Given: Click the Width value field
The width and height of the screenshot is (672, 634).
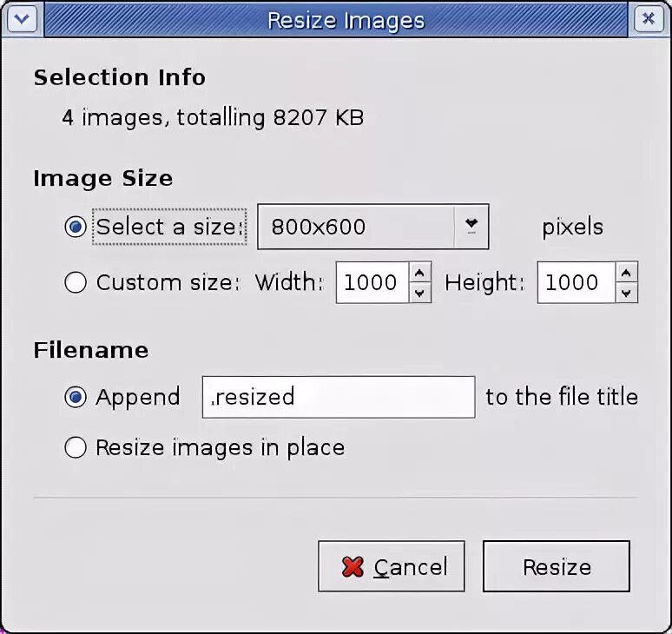Looking at the screenshot, I should point(372,282).
